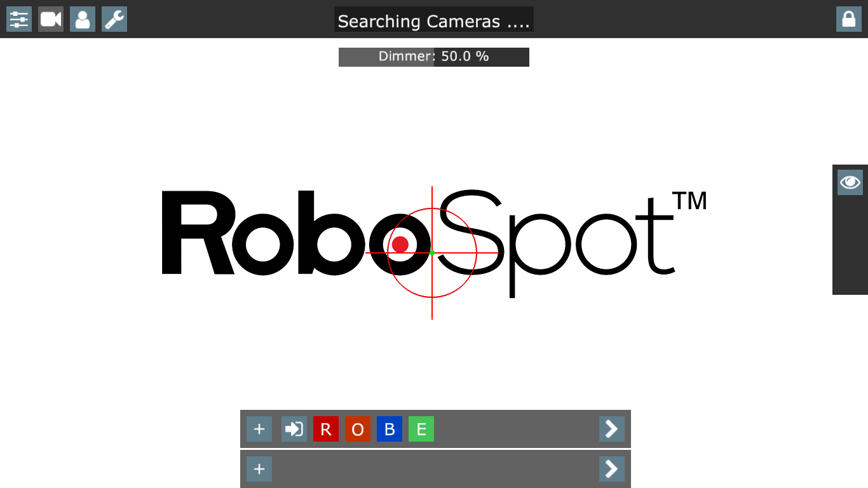Click the green crosshair center point
Image resolution: width=868 pixels, height=488 pixels.
coord(432,253)
